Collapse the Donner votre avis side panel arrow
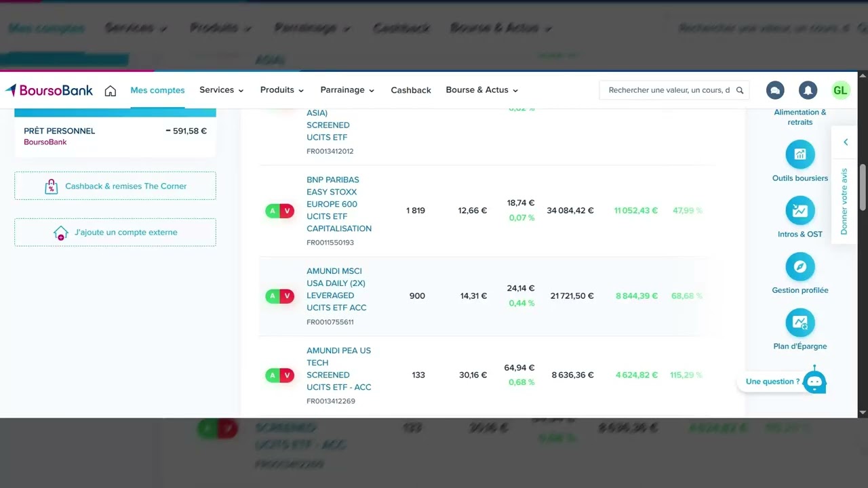Screen dimensions: 868x488 (x=846, y=142)
